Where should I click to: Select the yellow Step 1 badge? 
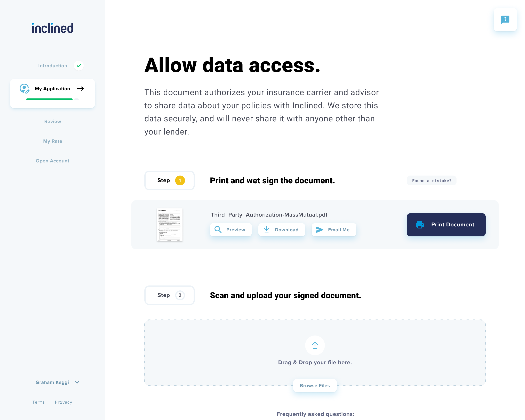click(180, 180)
